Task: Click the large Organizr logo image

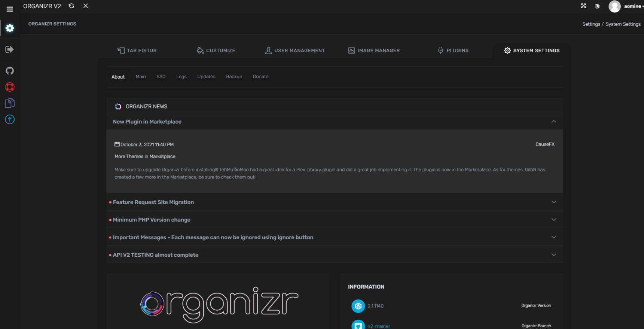Action: [x=219, y=305]
